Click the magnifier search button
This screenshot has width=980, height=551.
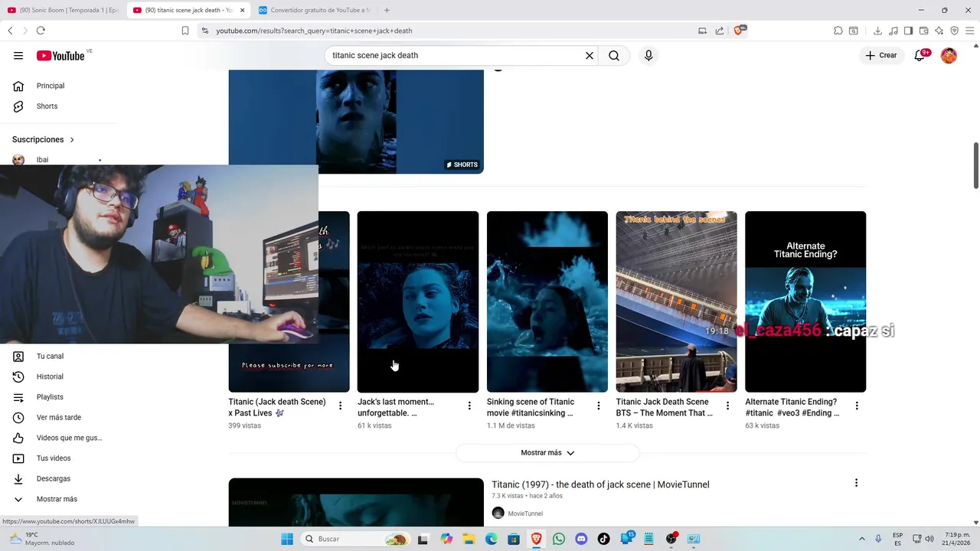(614, 55)
